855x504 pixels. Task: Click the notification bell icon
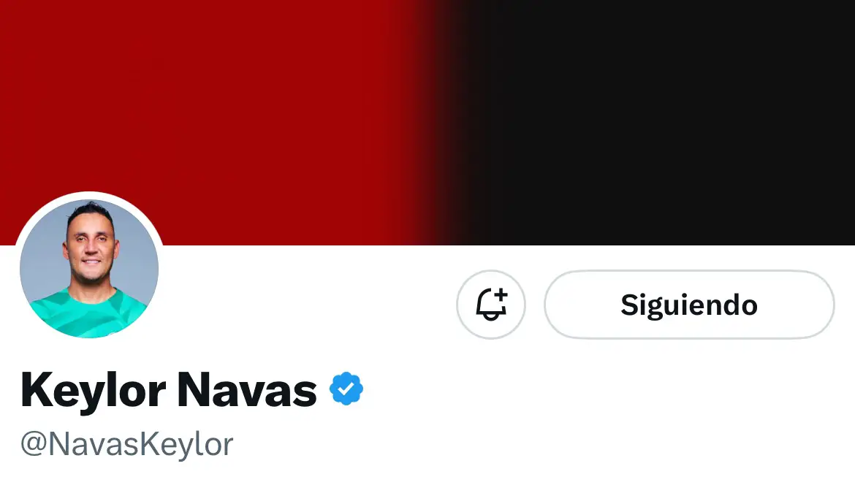click(491, 305)
